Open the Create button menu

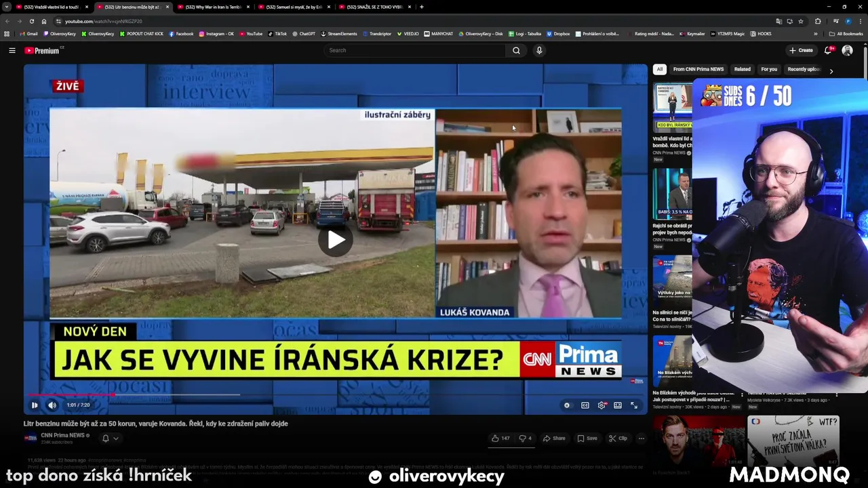(x=801, y=50)
